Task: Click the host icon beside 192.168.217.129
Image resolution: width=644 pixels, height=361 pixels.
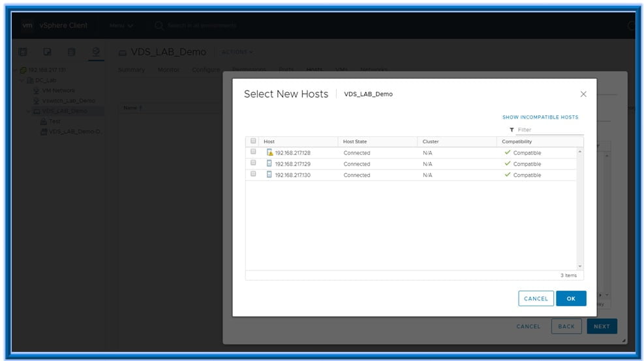Action: coord(269,164)
